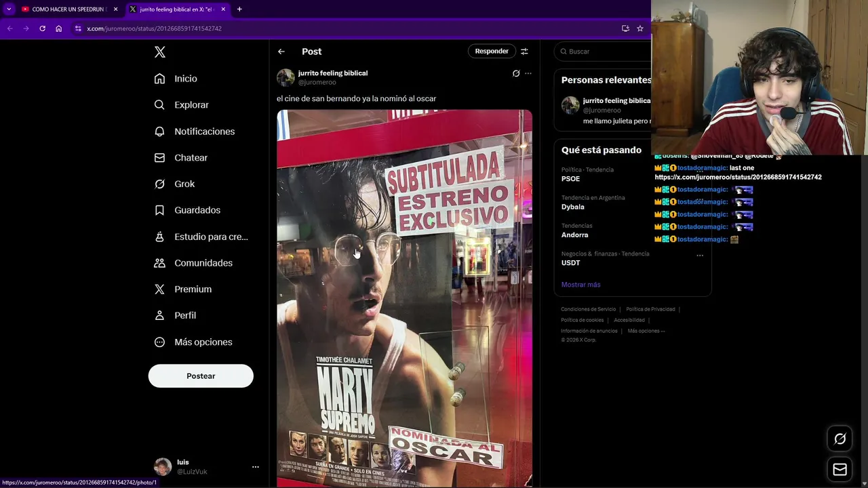The height and width of the screenshot is (488, 868).
Task: Click the address bar URL
Action: (154, 28)
